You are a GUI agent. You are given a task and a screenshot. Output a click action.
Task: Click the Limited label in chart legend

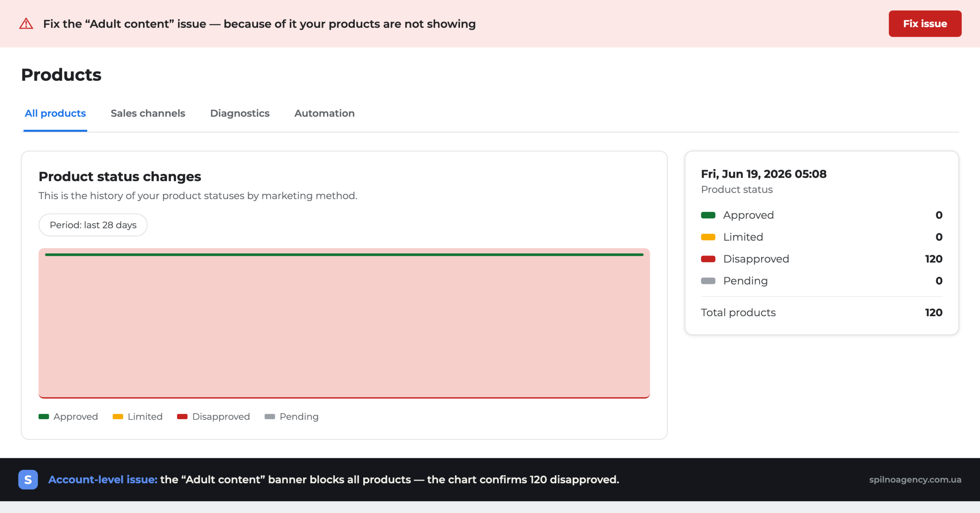pos(145,417)
